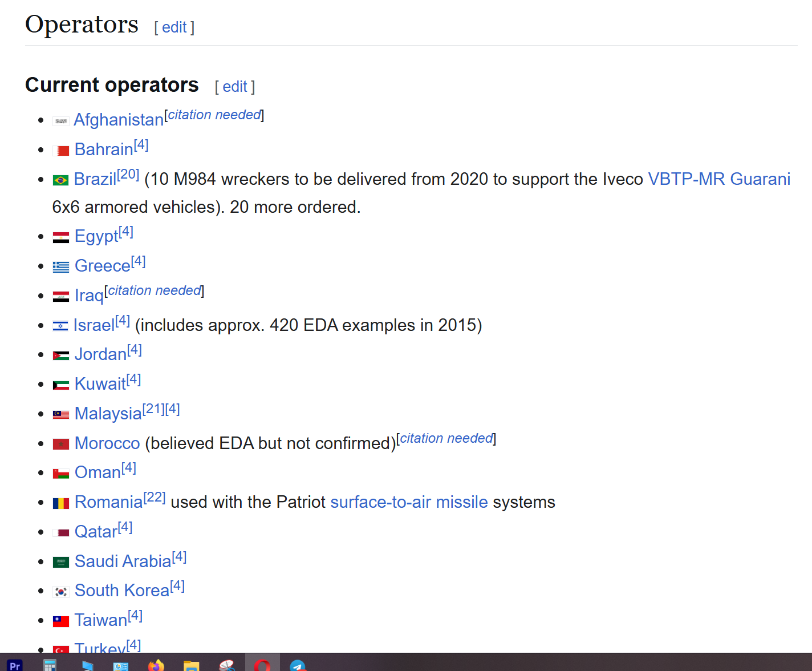Visit the South Korea article link
812x671 pixels.
pos(122,591)
